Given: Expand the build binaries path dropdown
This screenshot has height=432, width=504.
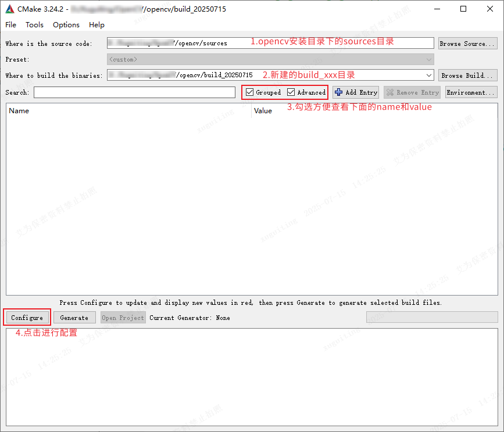Looking at the screenshot, I should [x=429, y=75].
